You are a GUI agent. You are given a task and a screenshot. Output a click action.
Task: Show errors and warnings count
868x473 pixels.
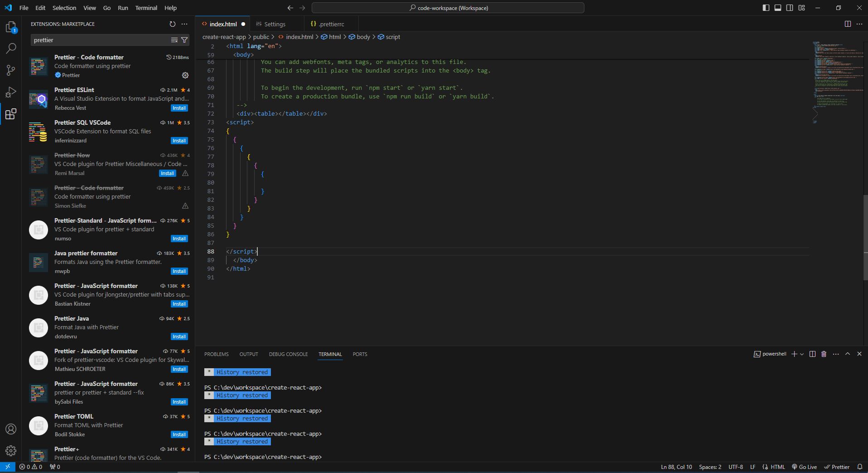tap(31, 467)
